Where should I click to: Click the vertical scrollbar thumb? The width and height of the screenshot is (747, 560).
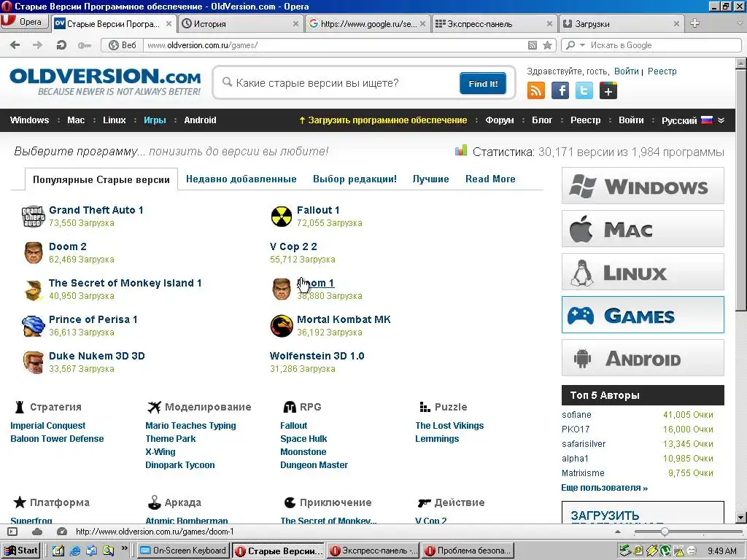741,190
